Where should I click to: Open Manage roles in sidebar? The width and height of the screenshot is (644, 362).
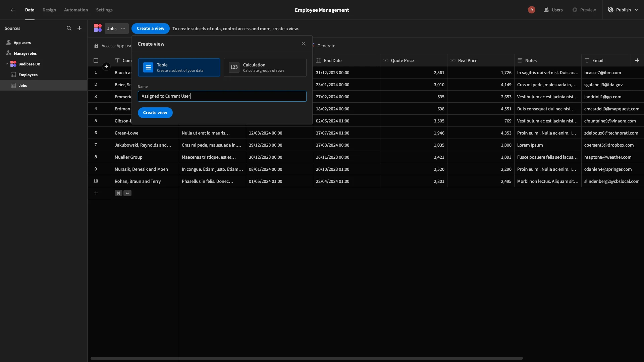pos(44,53)
